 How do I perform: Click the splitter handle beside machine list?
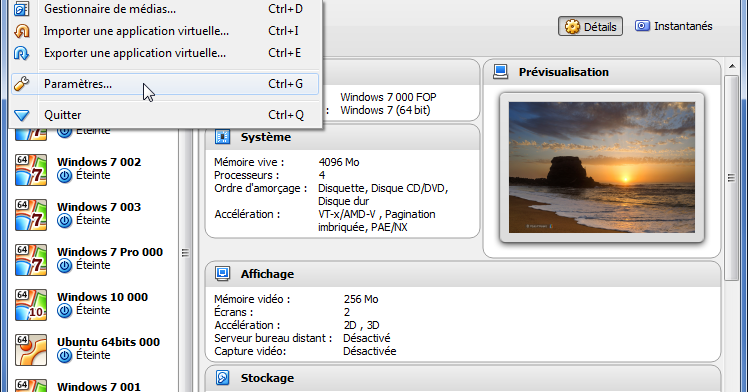click(x=185, y=253)
